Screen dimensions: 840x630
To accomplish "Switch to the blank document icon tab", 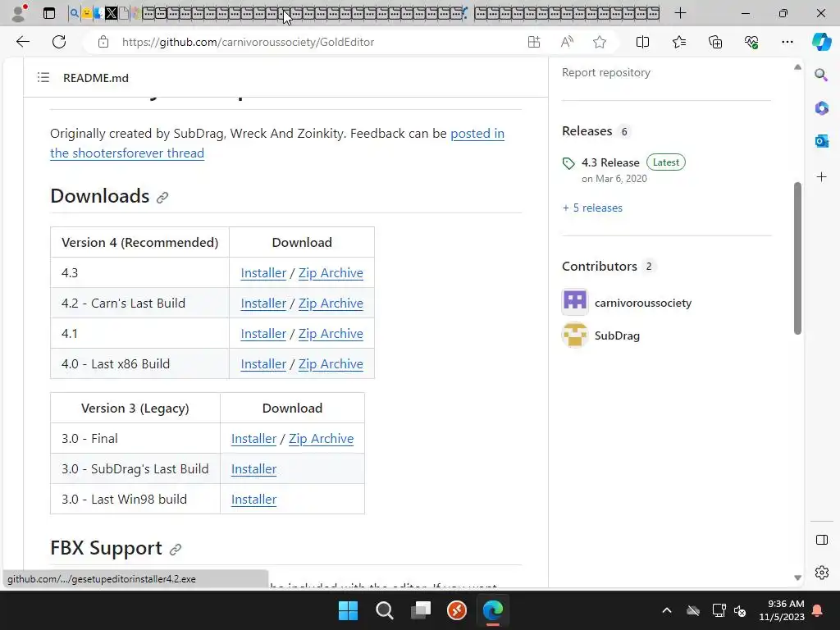I will 124,13.
